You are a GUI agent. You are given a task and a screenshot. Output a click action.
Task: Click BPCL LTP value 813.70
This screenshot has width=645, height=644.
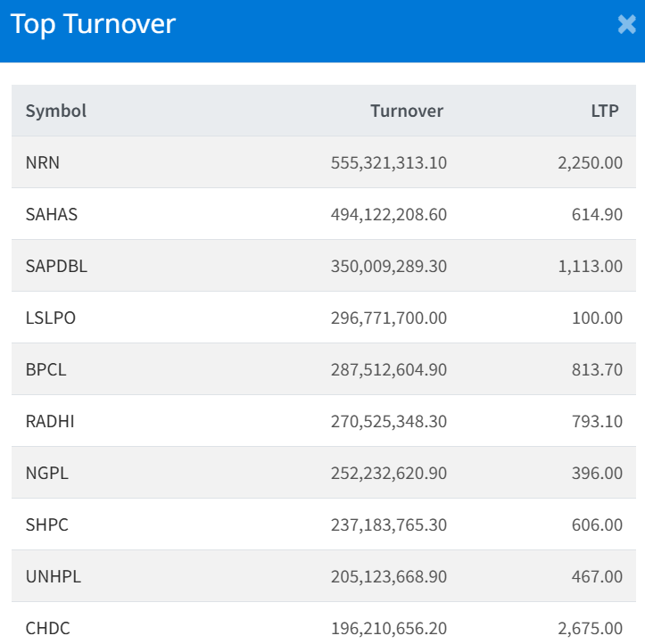[x=597, y=369]
